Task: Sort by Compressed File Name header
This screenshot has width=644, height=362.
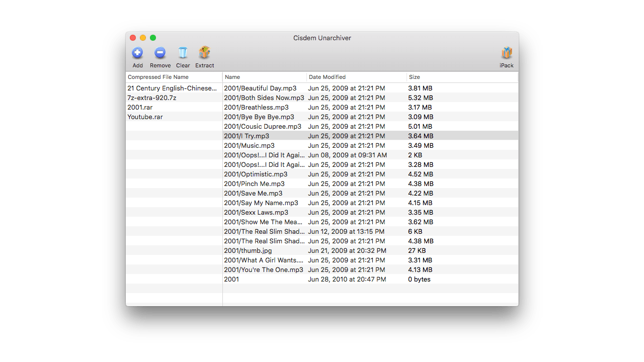Action: point(174,77)
